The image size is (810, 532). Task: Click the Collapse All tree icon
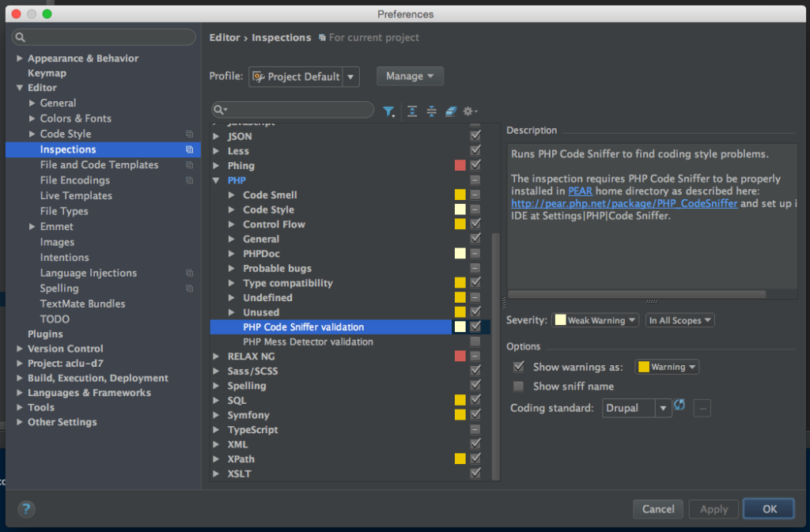432,111
